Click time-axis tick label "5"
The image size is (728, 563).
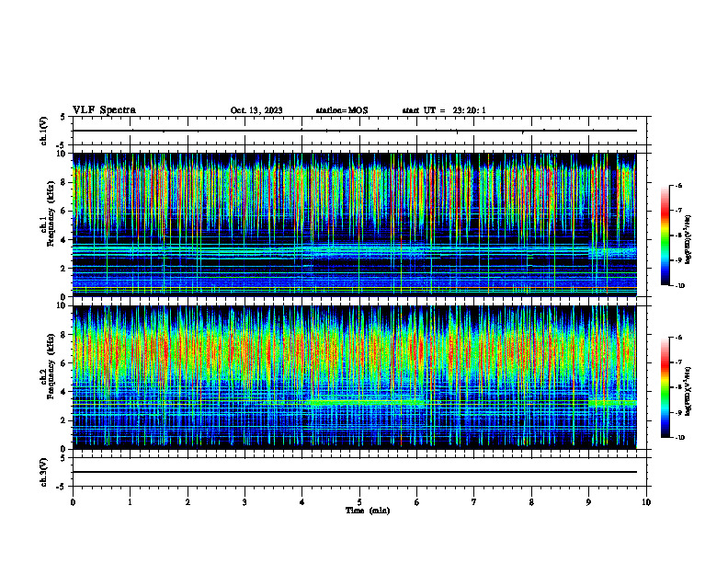click(x=359, y=502)
